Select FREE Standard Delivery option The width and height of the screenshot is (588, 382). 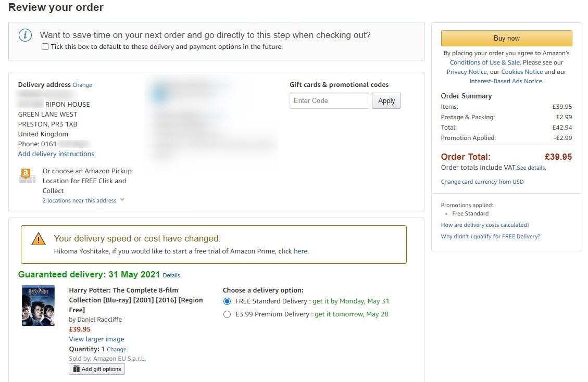pyautogui.click(x=227, y=301)
